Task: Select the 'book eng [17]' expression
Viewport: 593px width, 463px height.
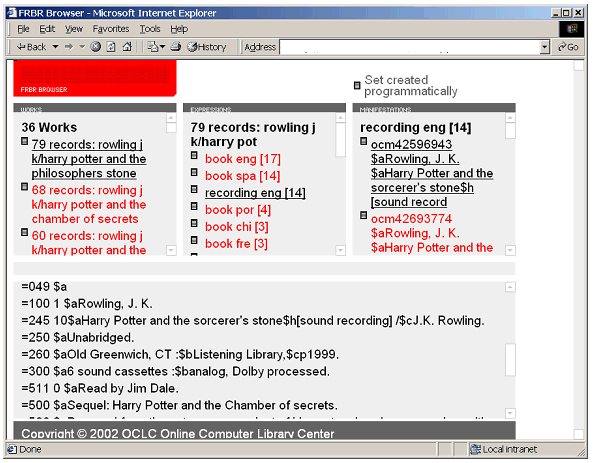Action: pos(243,159)
